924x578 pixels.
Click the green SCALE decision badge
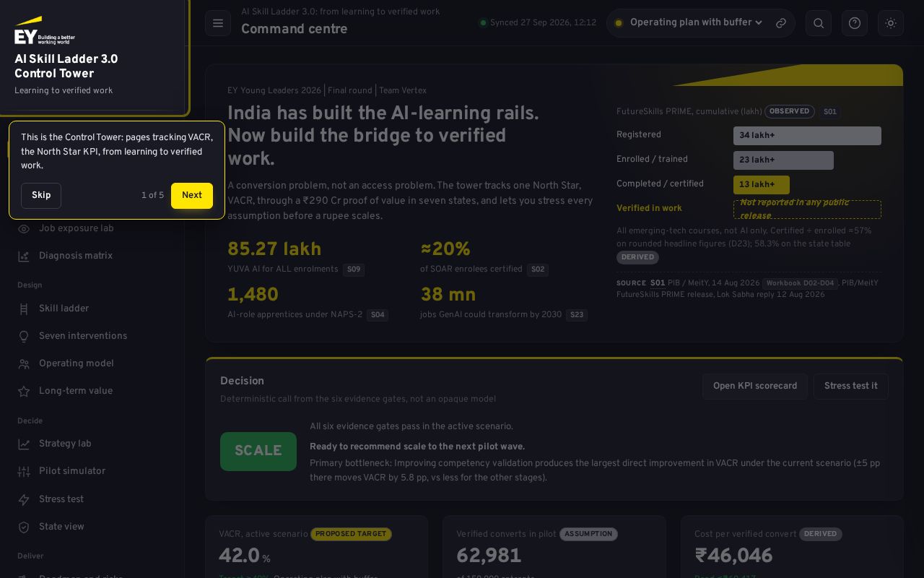[x=258, y=452]
